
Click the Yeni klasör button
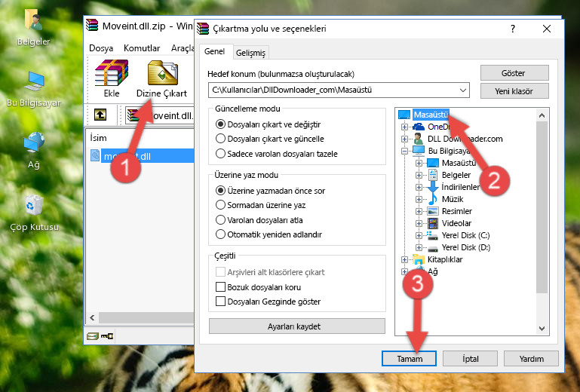tap(514, 91)
